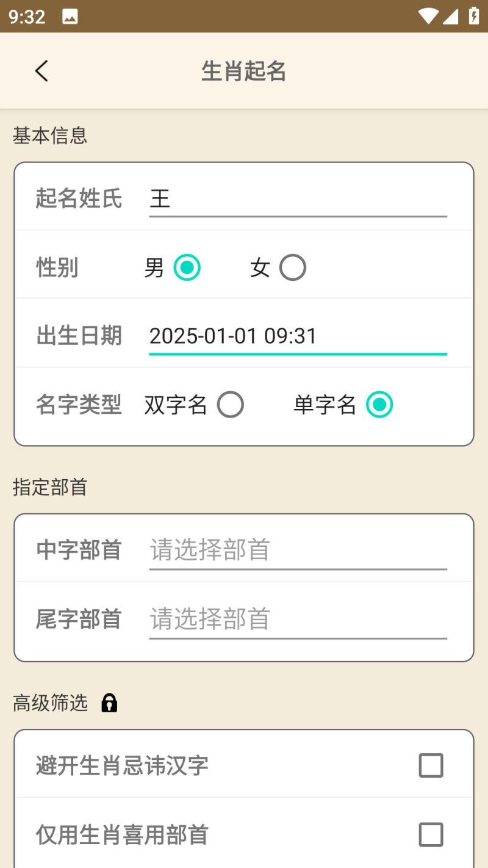This screenshot has height=868, width=488.
Task: Tap the clock time in status bar
Action: 27,16
